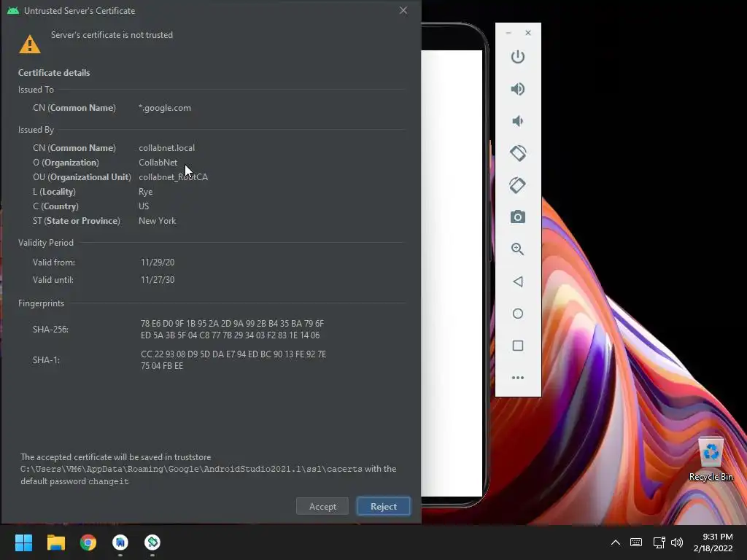Viewport: 747px width, 560px height.
Task: Close the Untrusted Server's Certificate dialog
Action: (x=403, y=10)
